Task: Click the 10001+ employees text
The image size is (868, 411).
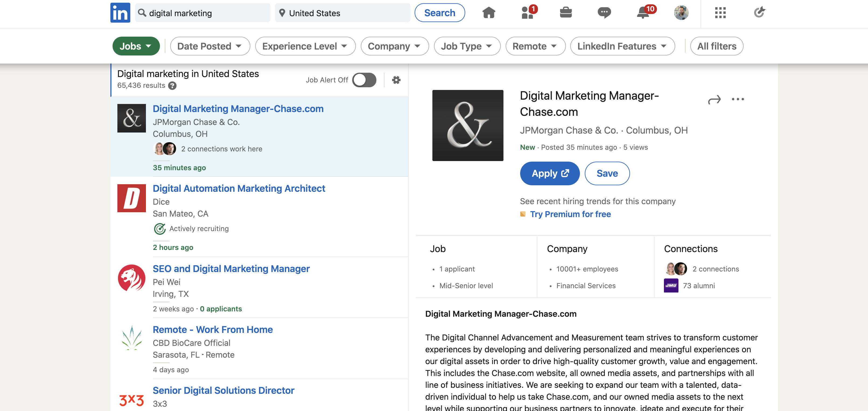Action: [587, 269]
